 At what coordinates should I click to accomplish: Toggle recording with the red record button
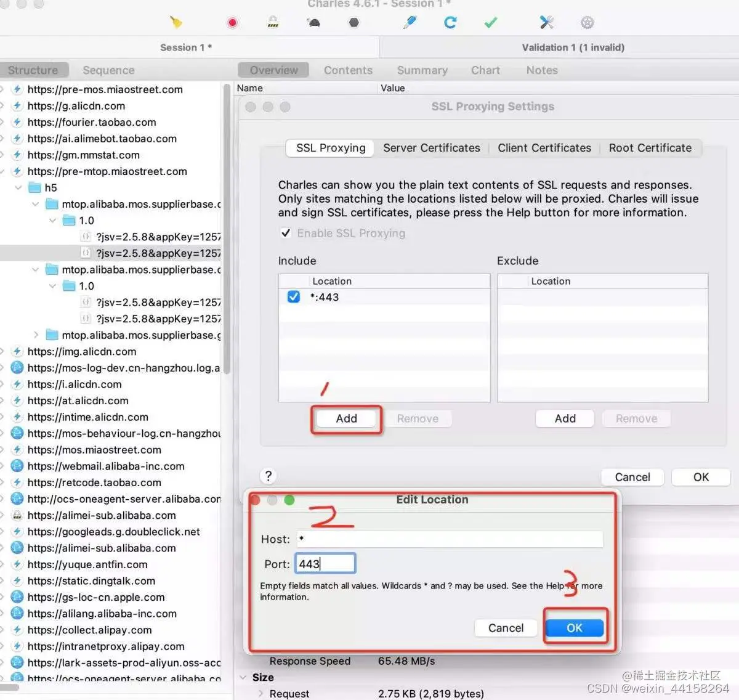(232, 23)
